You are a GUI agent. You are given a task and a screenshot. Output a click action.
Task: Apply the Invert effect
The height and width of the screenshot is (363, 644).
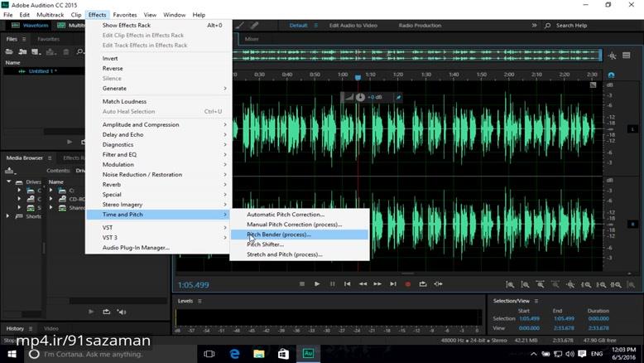pyautogui.click(x=159, y=58)
